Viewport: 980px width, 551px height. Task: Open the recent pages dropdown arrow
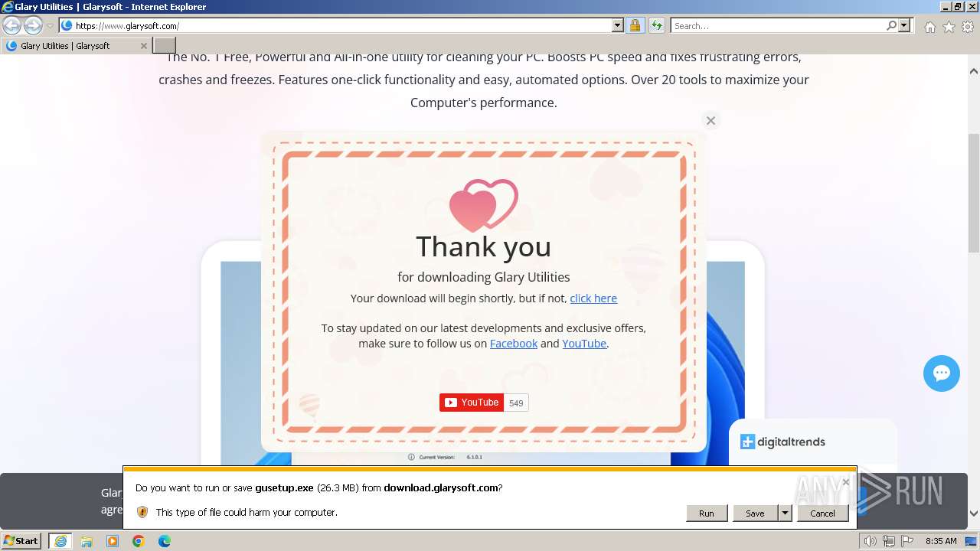[50, 26]
